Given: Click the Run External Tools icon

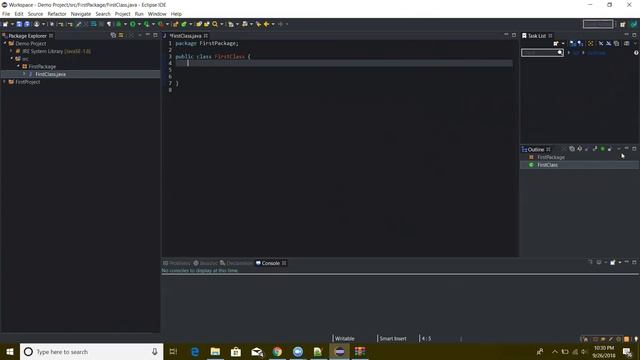Looking at the screenshot, I should pyautogui.click(x=161, y=24).
